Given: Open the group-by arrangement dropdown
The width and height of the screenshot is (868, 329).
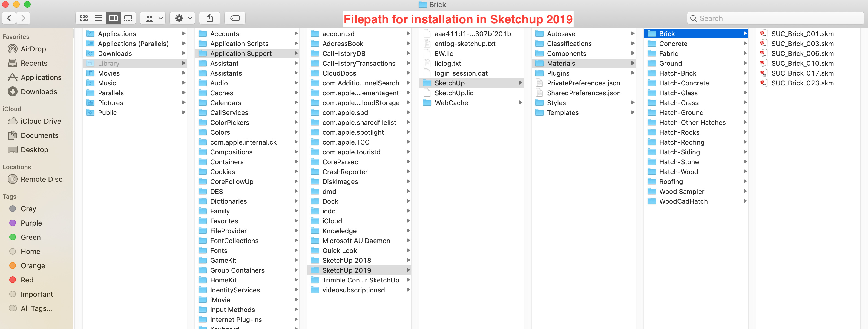Looking at the screenshot, I should point(153,18).
